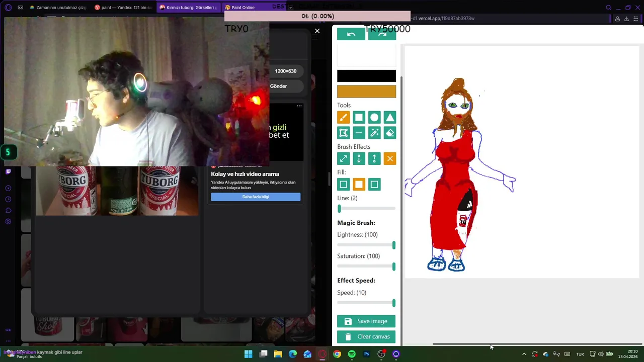Adjust the Line width slider
Image resolution: width=644 pixels, height=362 pixels.
click(x=366, y=209)
